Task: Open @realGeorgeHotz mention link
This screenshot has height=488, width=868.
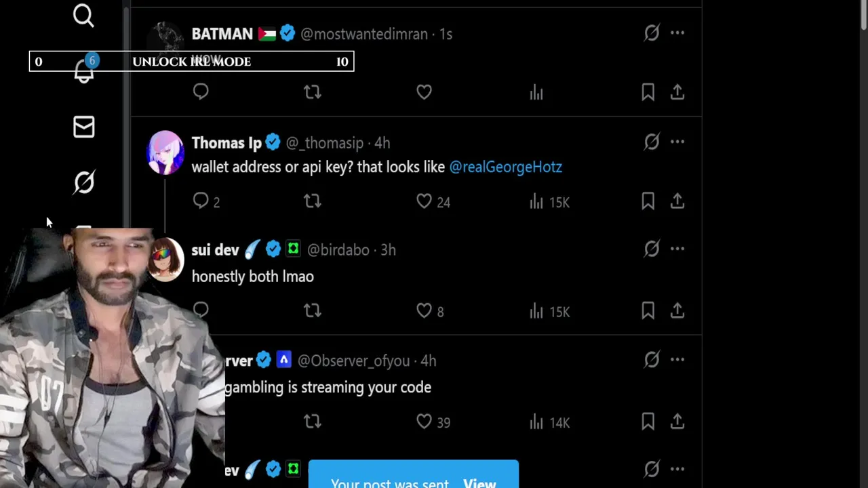Action: [505, 167]
